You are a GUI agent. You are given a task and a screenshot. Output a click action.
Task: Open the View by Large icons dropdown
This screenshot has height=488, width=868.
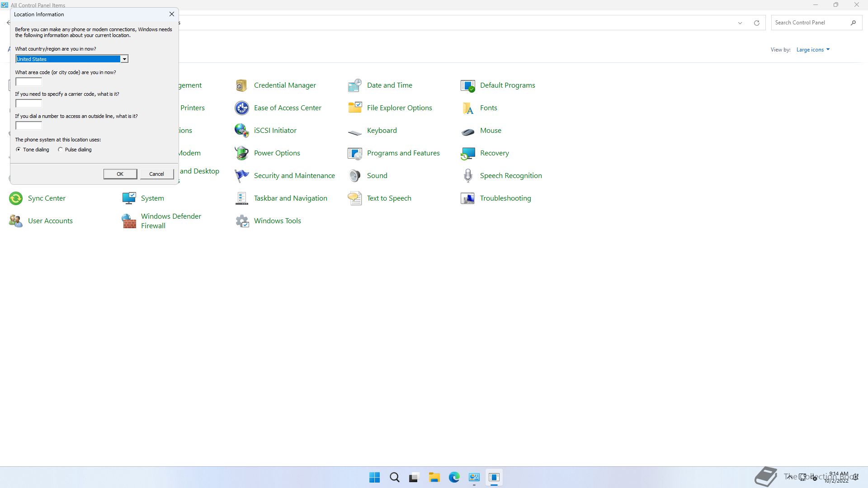[x=813, y=50]
